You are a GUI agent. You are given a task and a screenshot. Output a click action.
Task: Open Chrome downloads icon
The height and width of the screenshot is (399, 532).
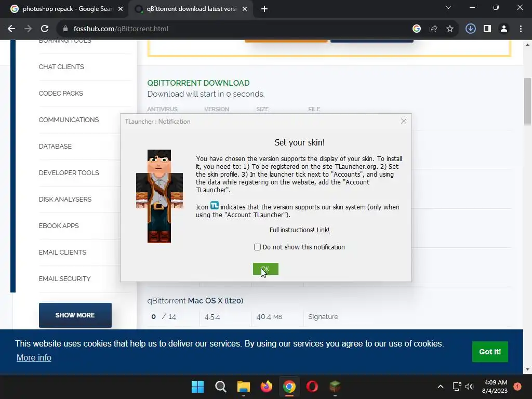coord(471,29)
